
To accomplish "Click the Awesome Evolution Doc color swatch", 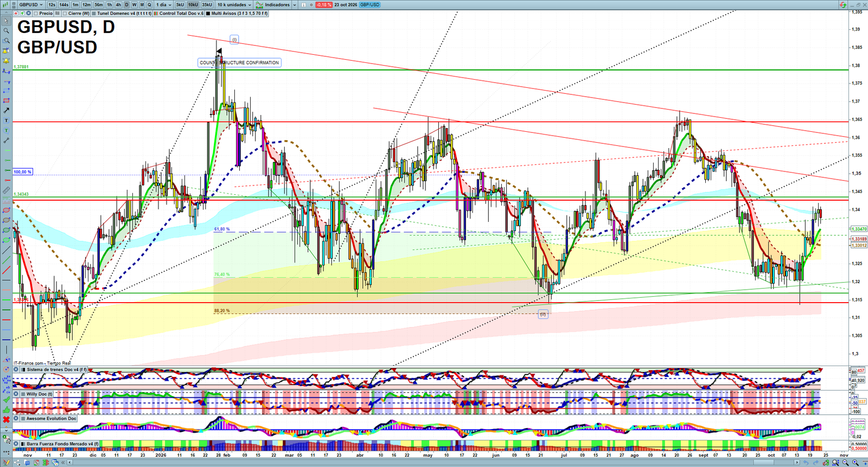I will pyautogui.click(x=23, y=419).
